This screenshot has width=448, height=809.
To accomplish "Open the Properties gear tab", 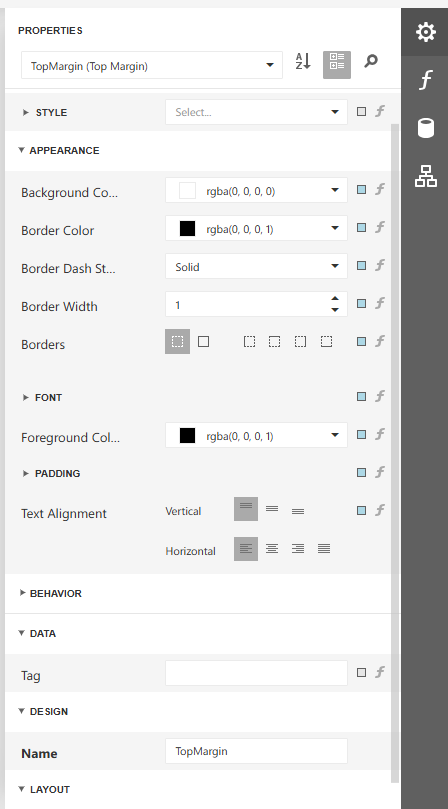I will click(x=425, y=32).
